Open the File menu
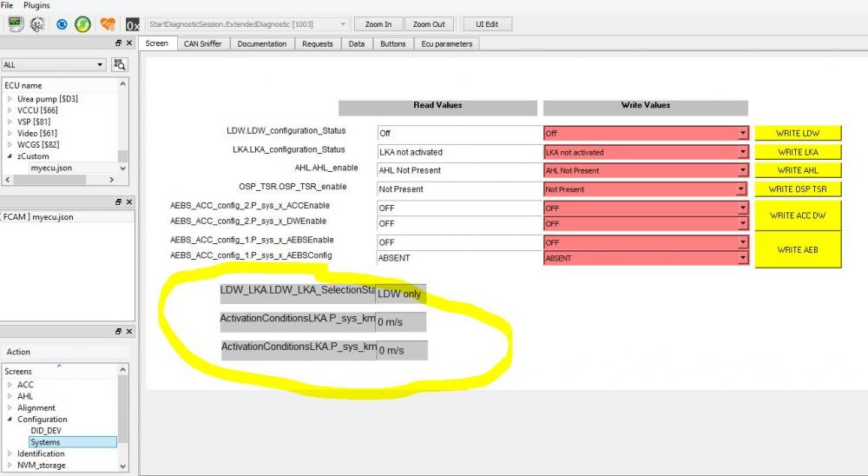868x476 pixels. click(x=7, y=5)
